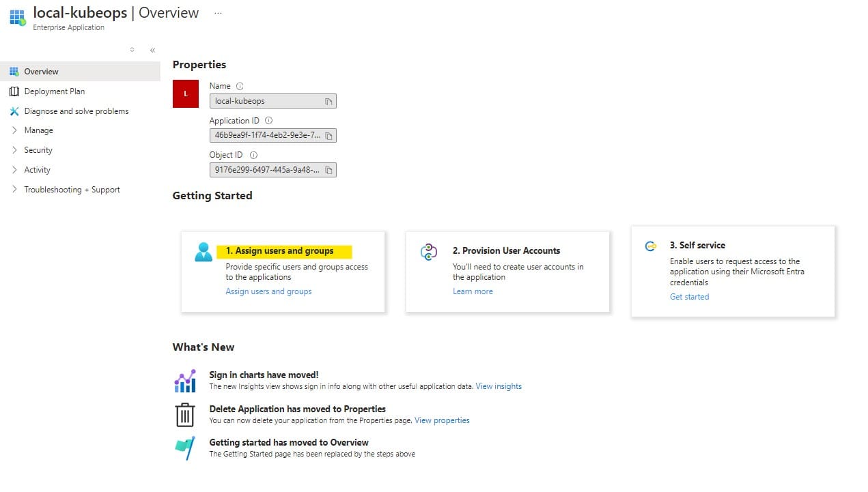
Task: Click the Overview grid icon in sidebar
Action: tap(14, 72)
